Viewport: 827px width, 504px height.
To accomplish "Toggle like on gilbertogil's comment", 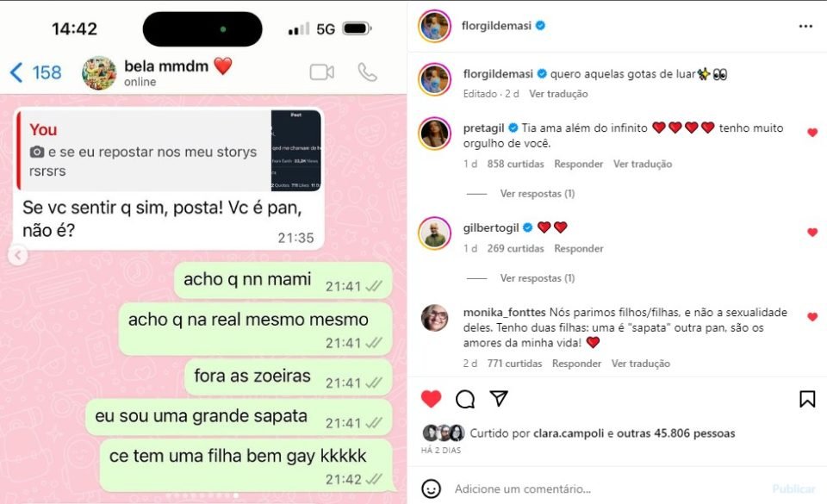I will pyautogui.click(x=812, y=232).
